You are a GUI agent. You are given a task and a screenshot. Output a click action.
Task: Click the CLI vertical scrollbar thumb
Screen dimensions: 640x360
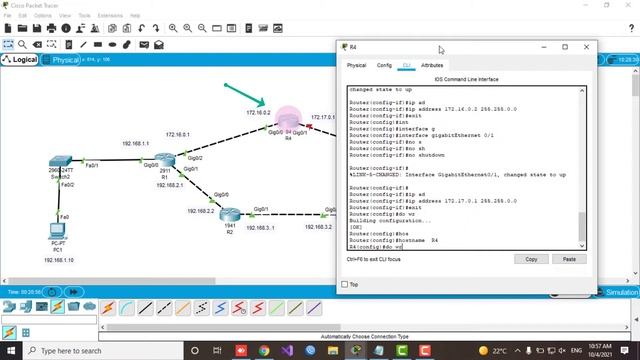[x=582, y=227]
